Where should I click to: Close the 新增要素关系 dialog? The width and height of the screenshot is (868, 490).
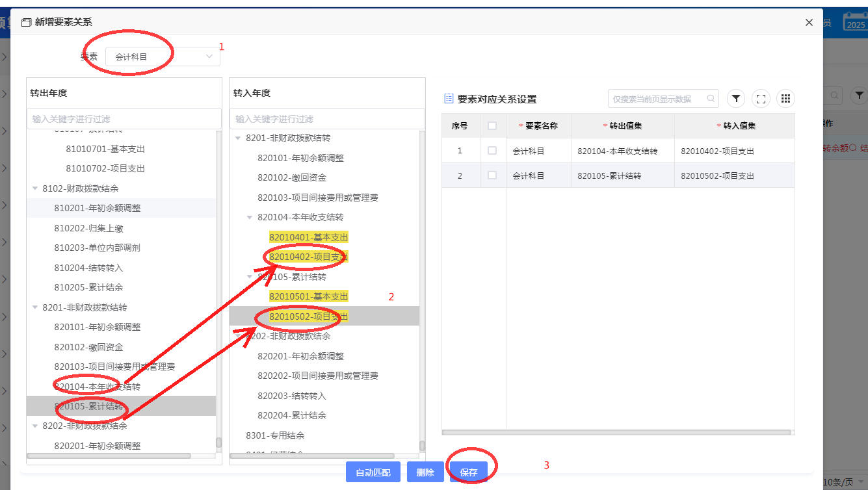[x=809, y=23]
